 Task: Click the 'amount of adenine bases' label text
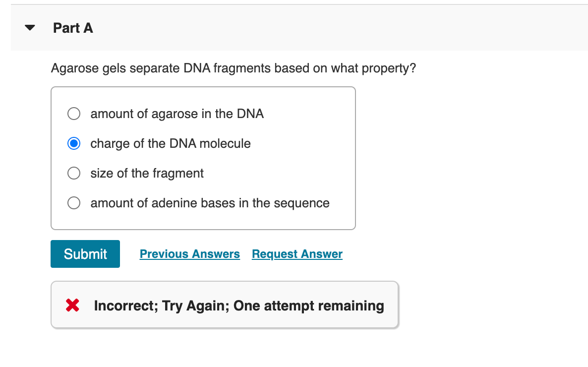coord(210,203)
